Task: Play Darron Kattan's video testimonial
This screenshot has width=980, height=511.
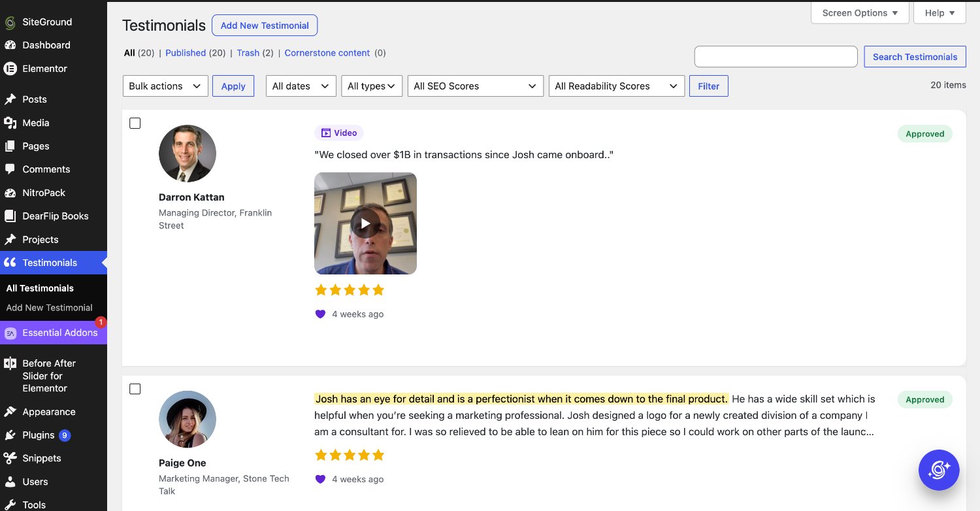Action: tap(365, 223)
